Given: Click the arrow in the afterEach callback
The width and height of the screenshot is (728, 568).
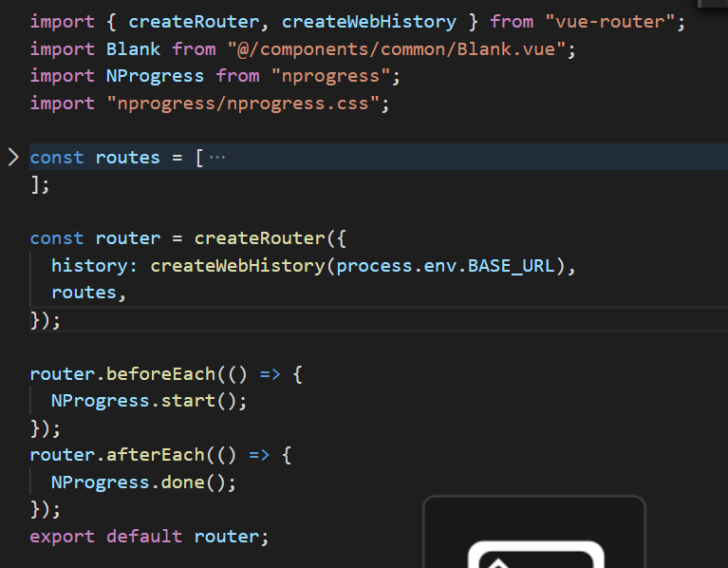Looking at the screenshot, I should 258,455.
